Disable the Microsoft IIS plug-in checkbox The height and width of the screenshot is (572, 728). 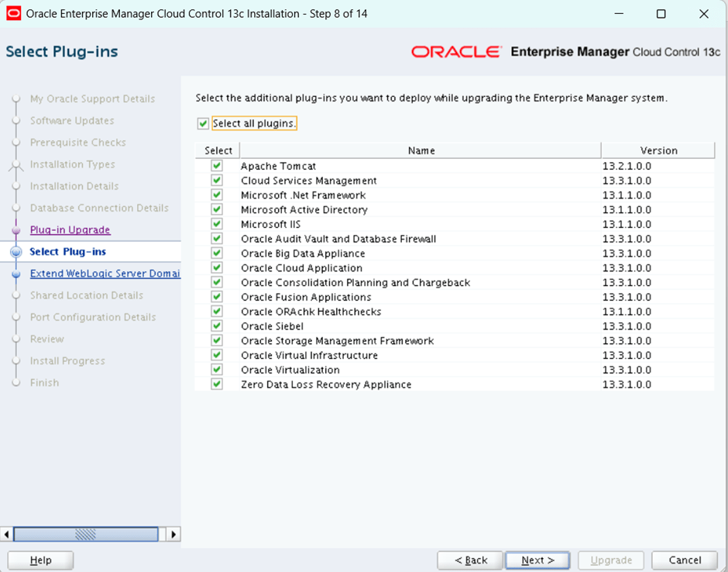coord(217,224)
